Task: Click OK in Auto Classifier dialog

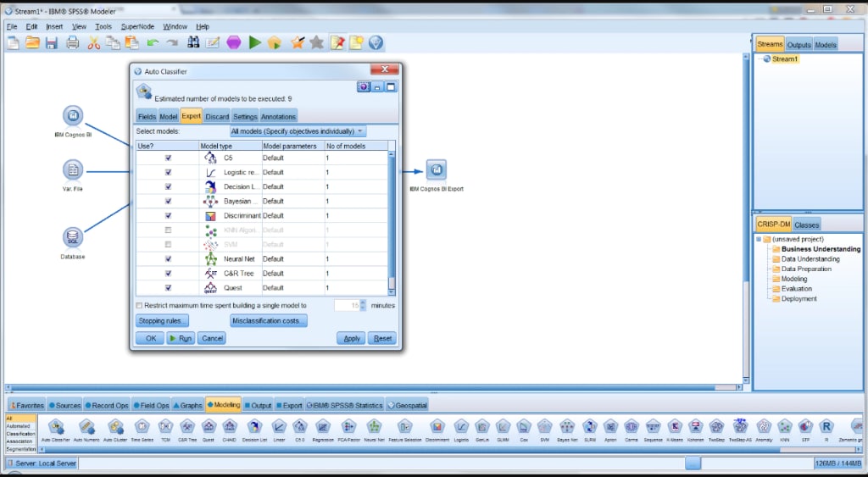Action: [x=151, y=338]
